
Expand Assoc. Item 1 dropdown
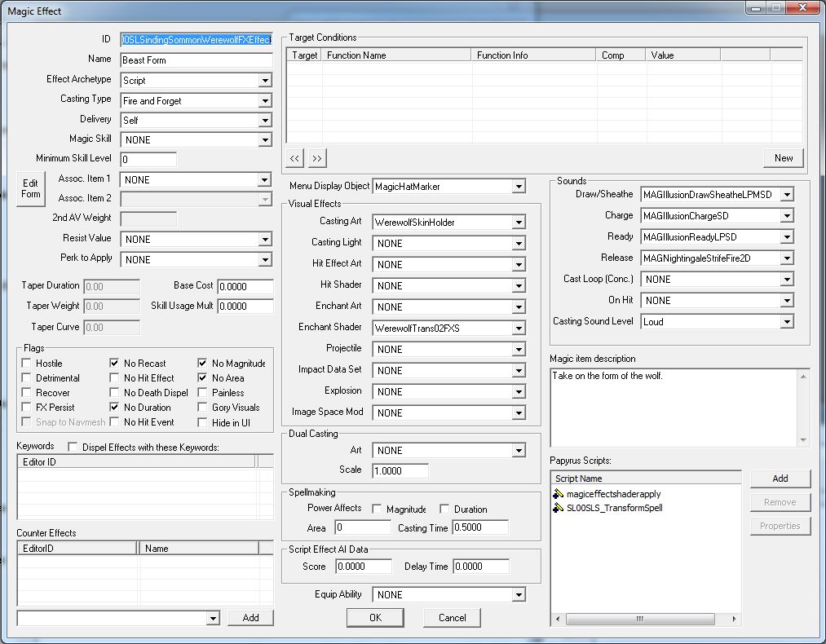tap(265, 180)
